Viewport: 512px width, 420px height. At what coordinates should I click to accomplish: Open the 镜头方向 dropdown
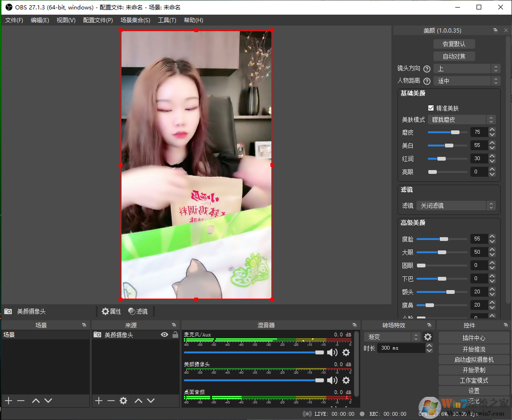467,69
